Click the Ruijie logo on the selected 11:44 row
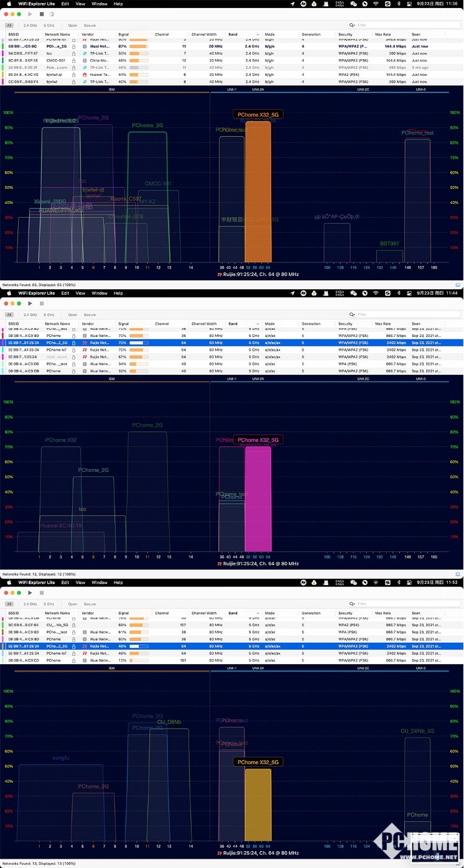The width and height of the screenshot is (464, 868). [85, 343]
